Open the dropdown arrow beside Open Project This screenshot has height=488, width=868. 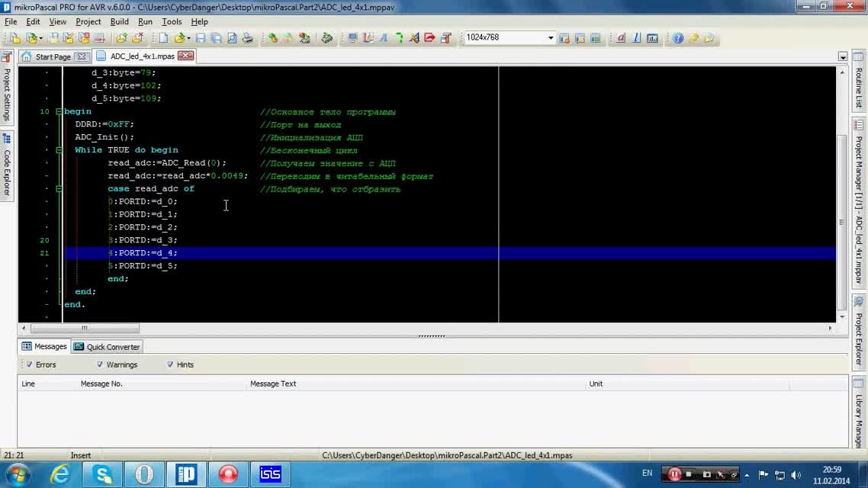tap(40, 38)
